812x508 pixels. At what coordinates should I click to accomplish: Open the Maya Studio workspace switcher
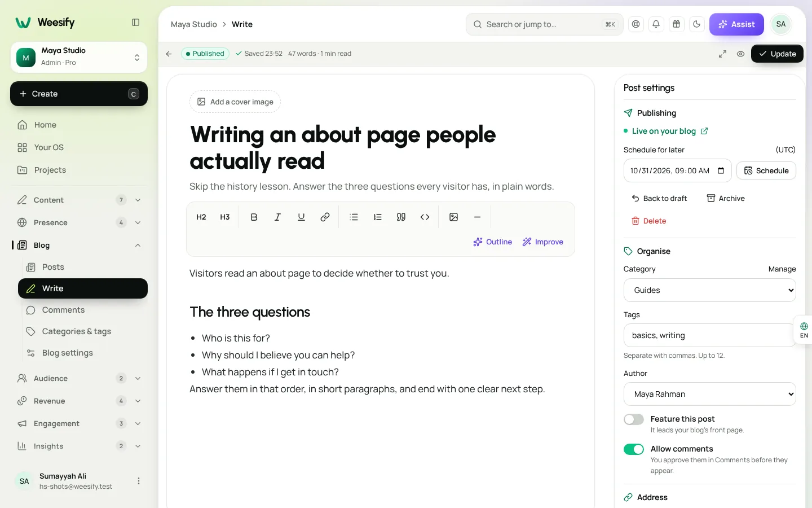[x=79, y=57]
